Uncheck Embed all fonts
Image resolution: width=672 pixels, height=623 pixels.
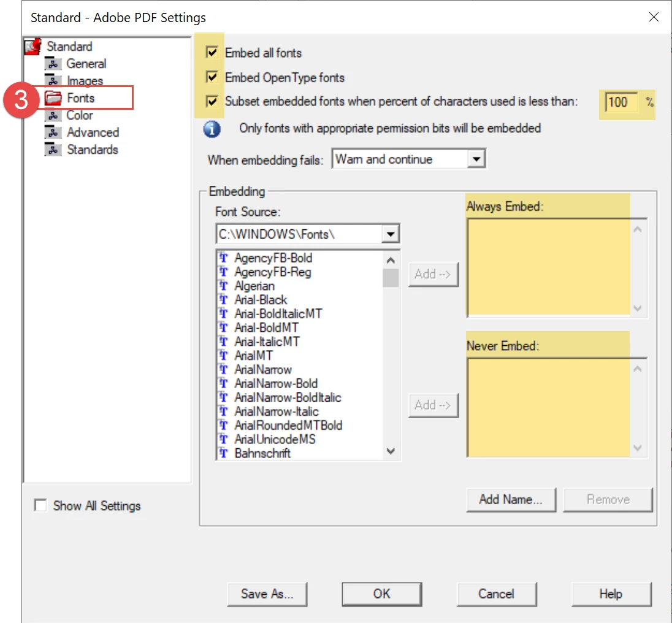tap(212, 52)
